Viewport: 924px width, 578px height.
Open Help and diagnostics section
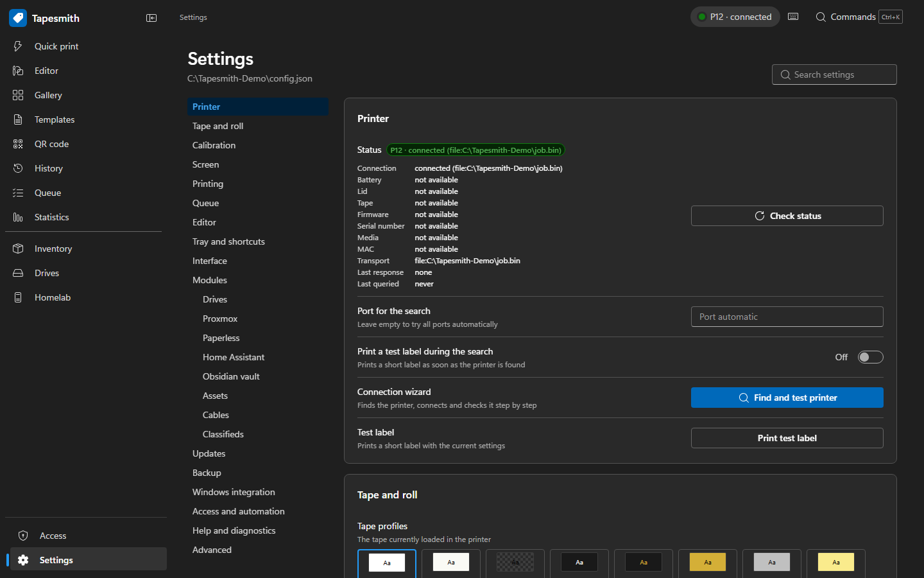tap(258, 530)
